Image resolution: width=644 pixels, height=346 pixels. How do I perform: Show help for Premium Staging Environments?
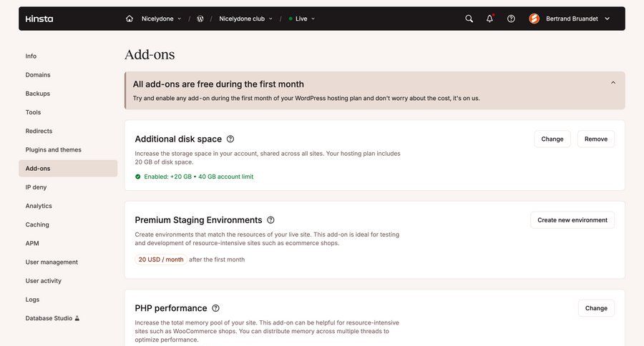[x=270, y=220]
